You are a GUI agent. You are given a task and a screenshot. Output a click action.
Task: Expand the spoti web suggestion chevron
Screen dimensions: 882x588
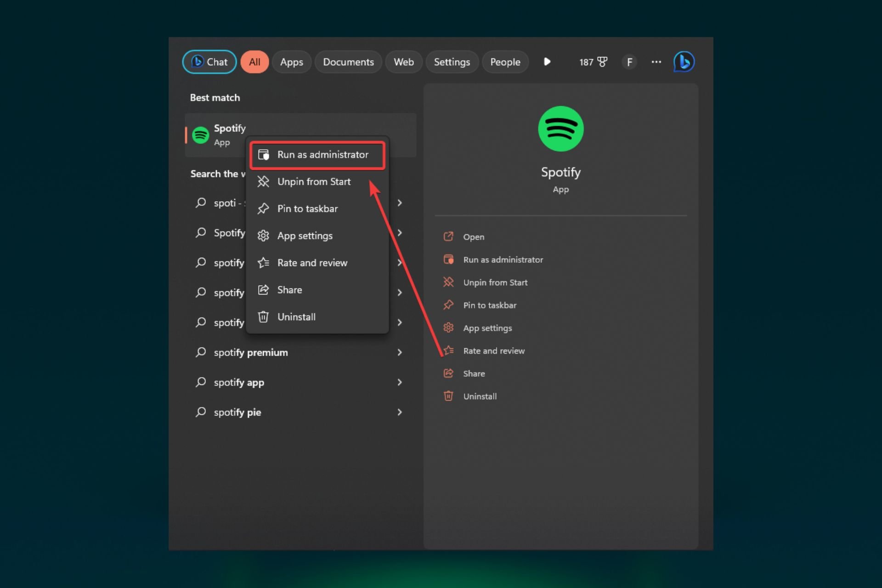pyautogui.click(x=400, y=203)
